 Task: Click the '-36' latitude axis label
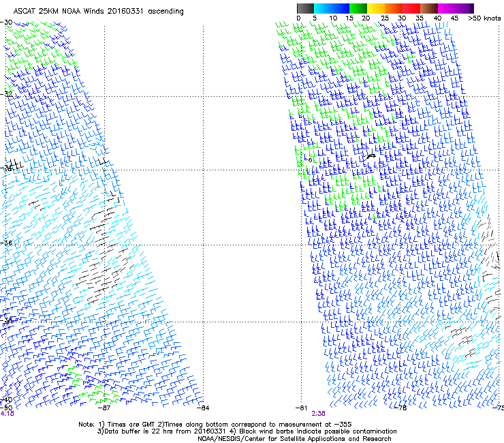pyautogui.click(x=6, y=243)
